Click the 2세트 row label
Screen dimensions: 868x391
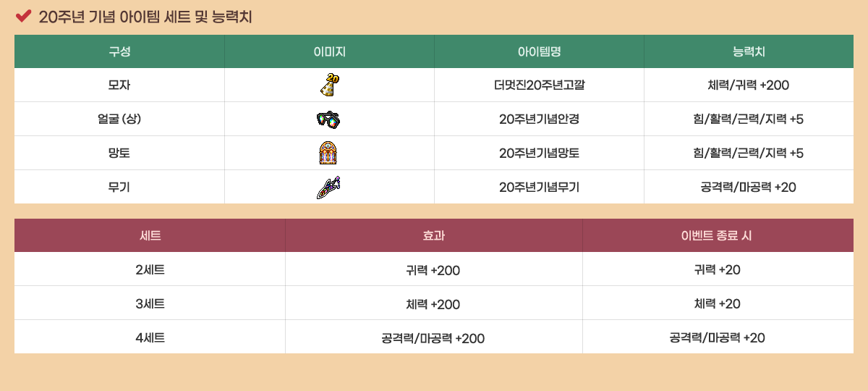[150, 270]
